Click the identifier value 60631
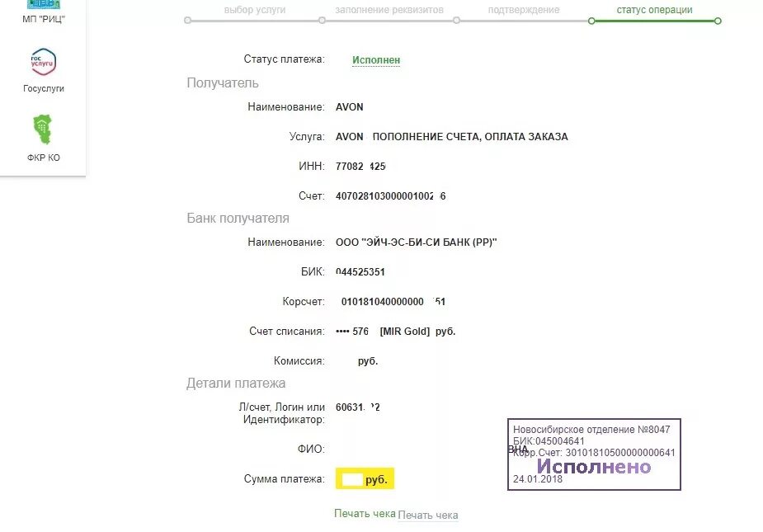The height and width of the screenshot is (532, 763). coord(358,407)
